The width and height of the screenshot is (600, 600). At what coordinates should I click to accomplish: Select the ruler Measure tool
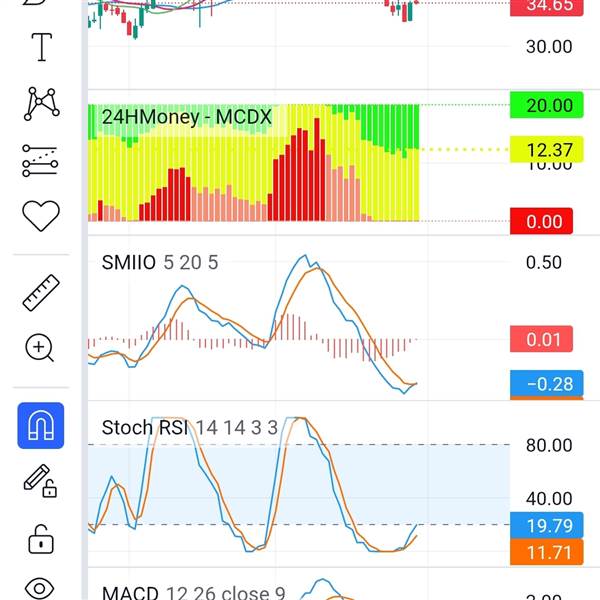pyautogui.click(x=41, y=293)
